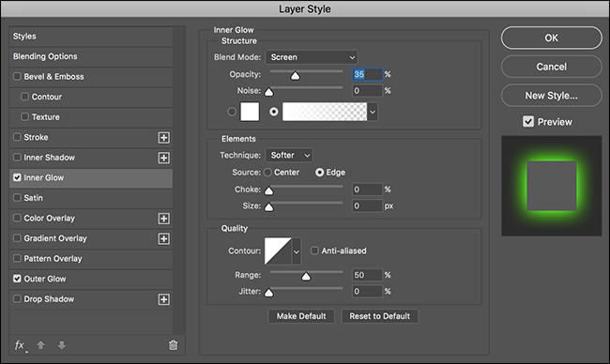Select the gradient radio button

[274, 112]
